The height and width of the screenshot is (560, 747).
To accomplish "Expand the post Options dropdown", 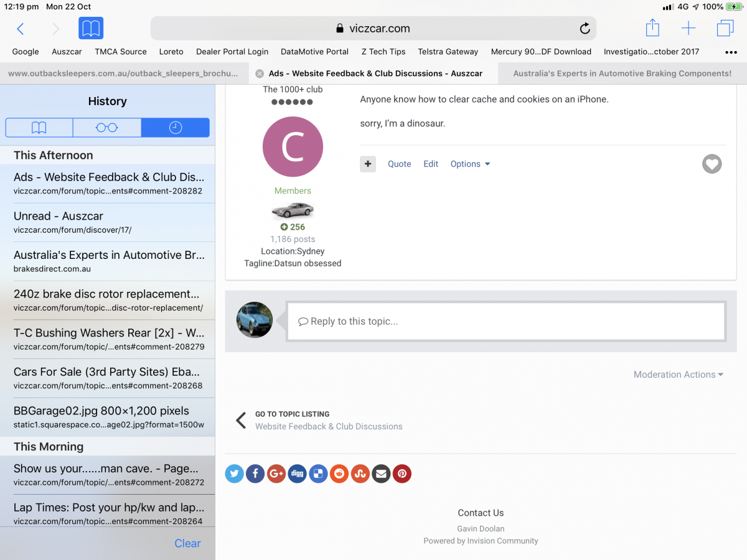I will coord(470,164).
